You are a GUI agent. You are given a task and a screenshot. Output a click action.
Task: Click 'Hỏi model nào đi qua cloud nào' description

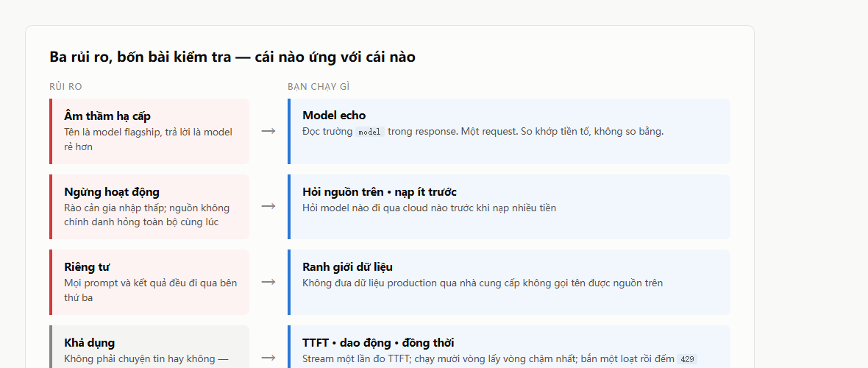point(429,208)
